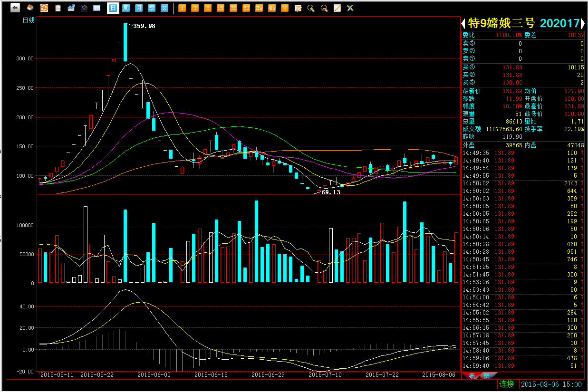
Task: Go to next stock with right arrow
Action: [x=583, y=23]
